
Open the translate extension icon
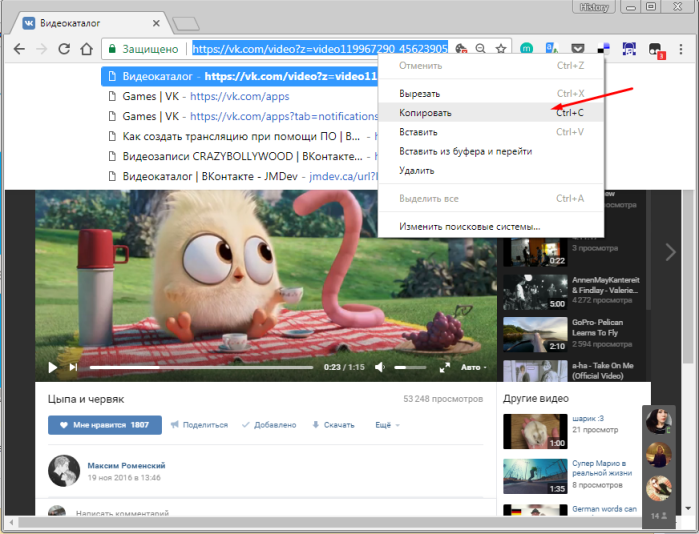(552, 48)
